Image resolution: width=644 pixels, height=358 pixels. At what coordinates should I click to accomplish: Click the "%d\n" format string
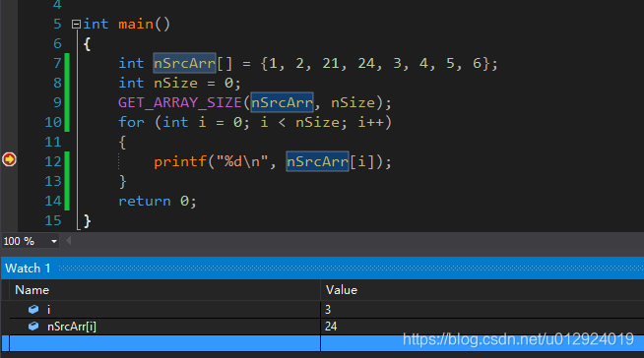coord(243,161)
